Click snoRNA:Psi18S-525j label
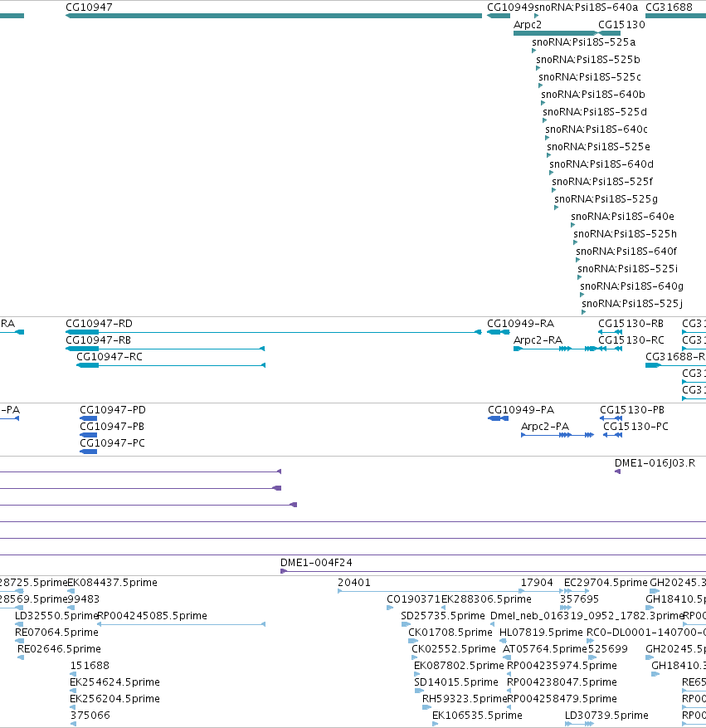Image resolution: width=706 pixels, height=728 pixels. coord(632,304)
